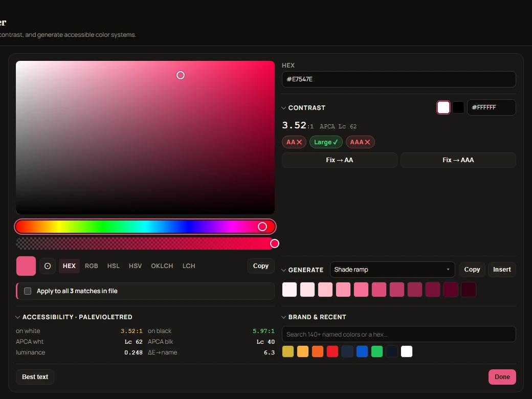Pick the seventh shade ramp swatch
532x399 pixels.
[397, 290]
